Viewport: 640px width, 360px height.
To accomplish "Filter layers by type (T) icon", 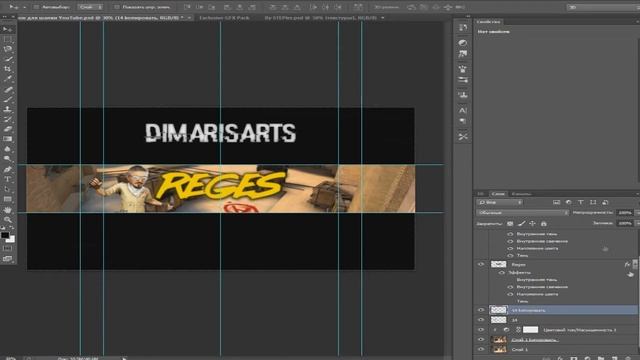I will click(x=580, y=202).
